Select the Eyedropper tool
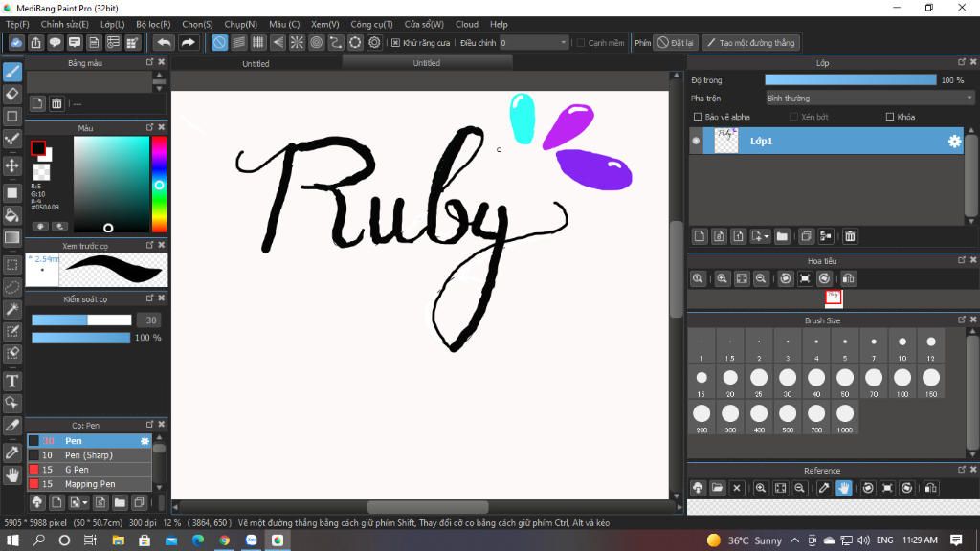 11,452
